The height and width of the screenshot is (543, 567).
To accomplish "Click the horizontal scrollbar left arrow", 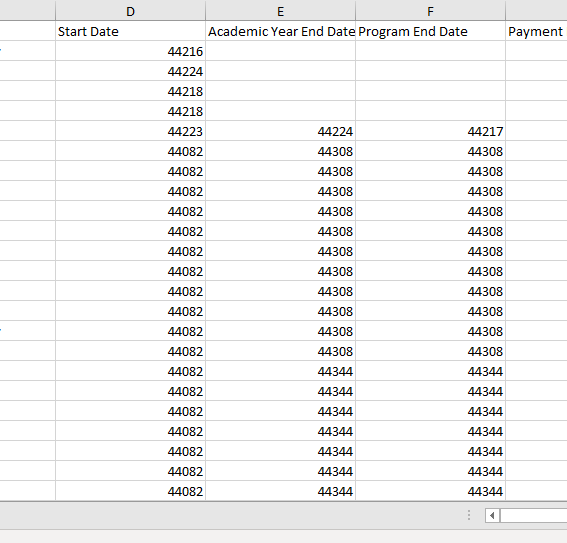I will [492, 516].
